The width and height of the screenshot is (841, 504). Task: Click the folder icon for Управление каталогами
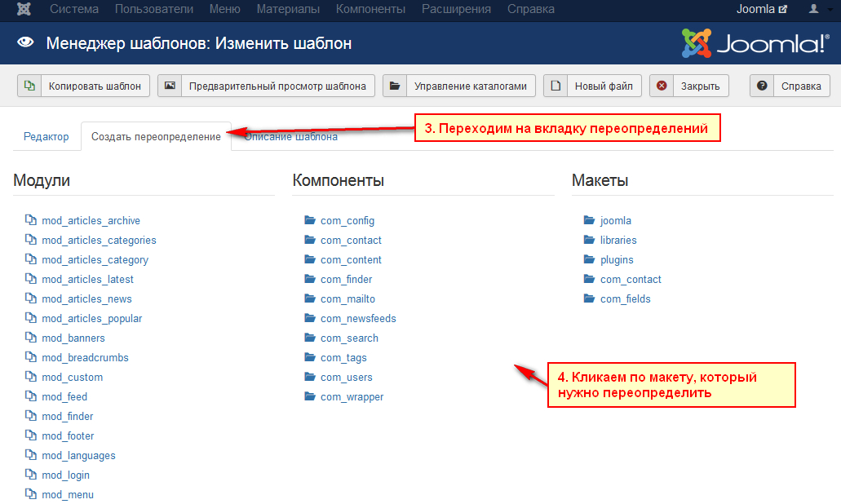coord(395,86)
